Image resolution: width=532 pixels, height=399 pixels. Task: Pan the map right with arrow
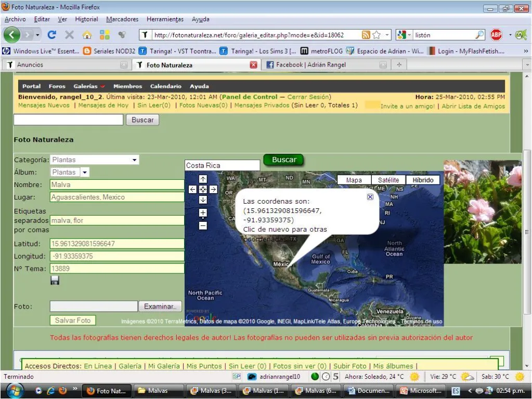coord(213,189)
